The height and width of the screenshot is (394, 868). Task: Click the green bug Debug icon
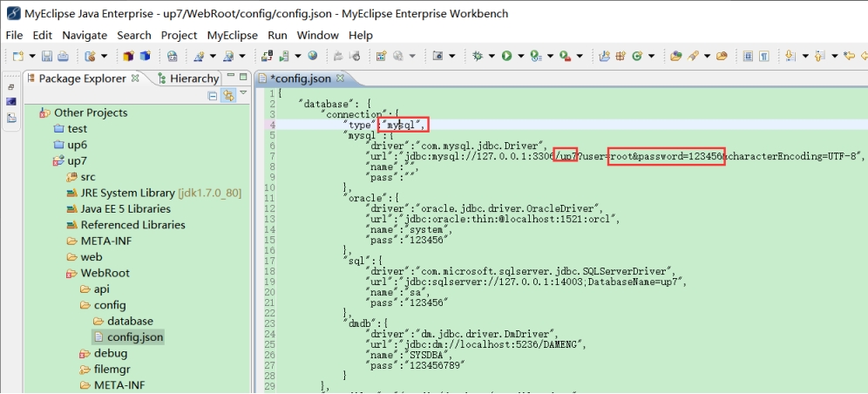(x=478, y=56)
